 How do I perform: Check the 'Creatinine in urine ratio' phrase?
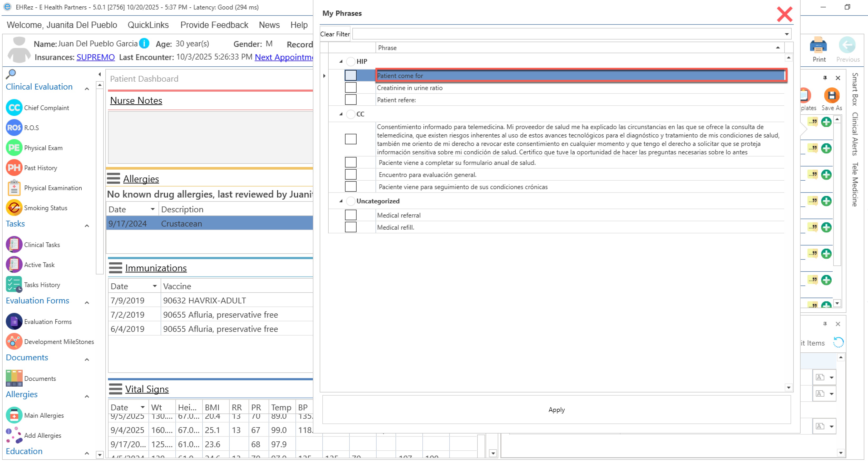[x=351, y=88]
